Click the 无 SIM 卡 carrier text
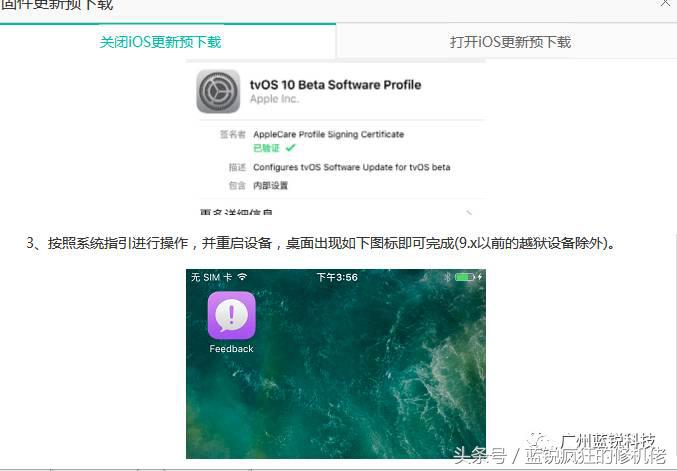This screenshot has height=471, width=677. 212,277
